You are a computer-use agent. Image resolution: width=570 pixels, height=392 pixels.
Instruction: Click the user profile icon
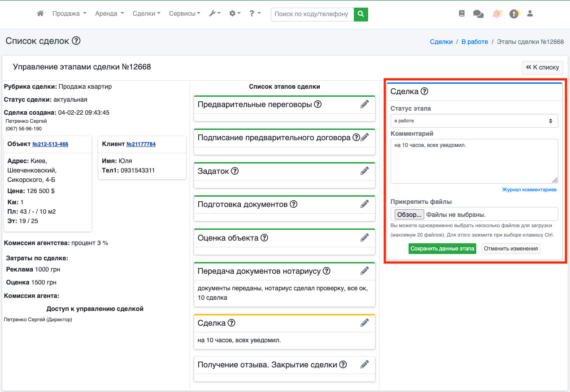[530, 14]
